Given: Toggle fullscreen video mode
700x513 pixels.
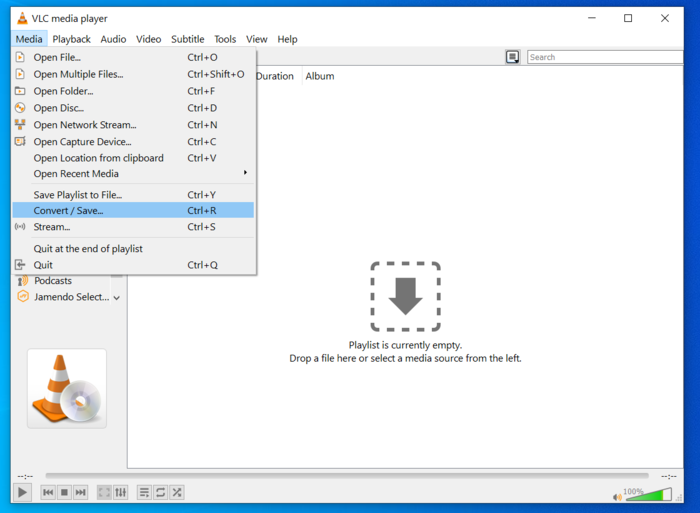Looking at the screenshot, I should [x=105, y=492].
